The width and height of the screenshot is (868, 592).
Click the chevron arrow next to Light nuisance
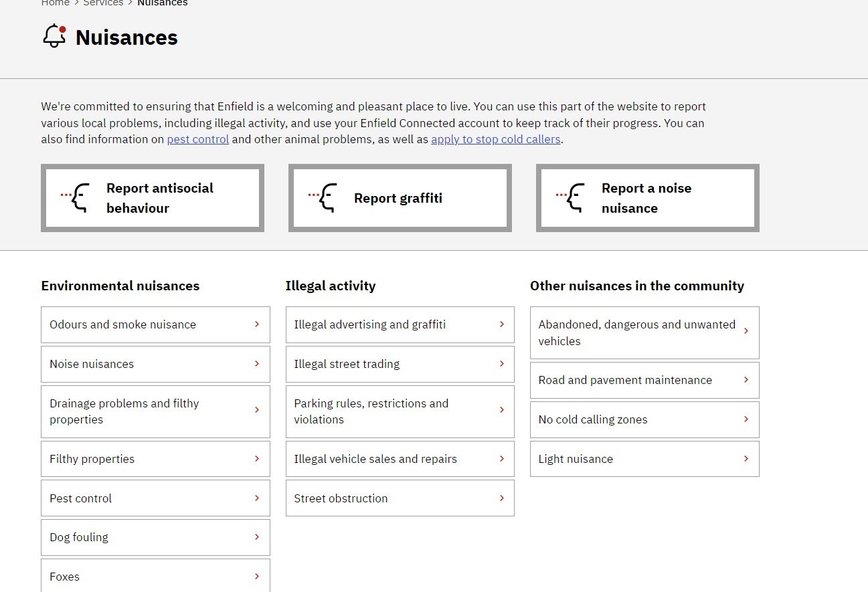[746, 459]
